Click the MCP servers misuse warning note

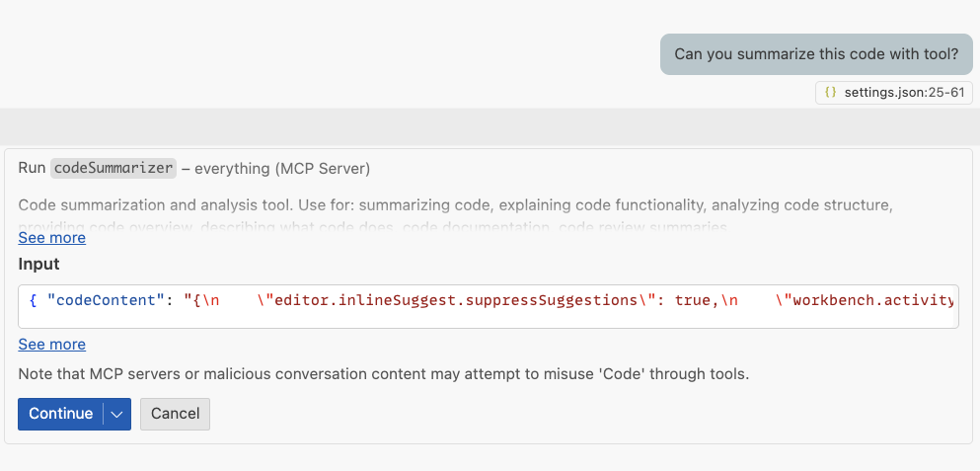click(x=384, y=374)
